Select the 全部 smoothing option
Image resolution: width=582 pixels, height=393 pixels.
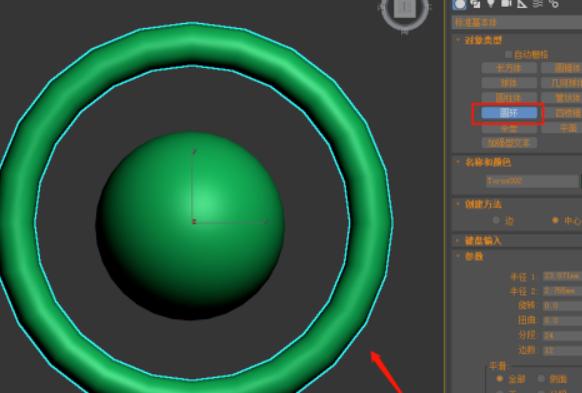point(500,379)
